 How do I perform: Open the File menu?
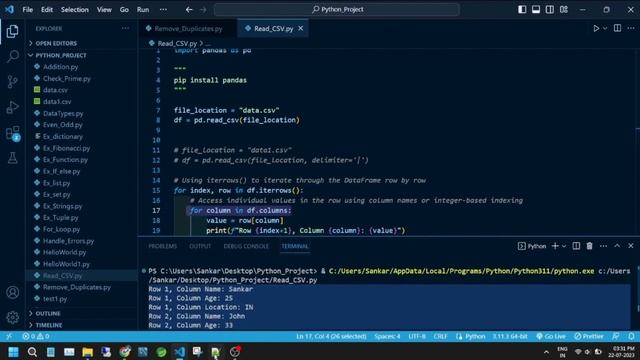click(28, 9)
